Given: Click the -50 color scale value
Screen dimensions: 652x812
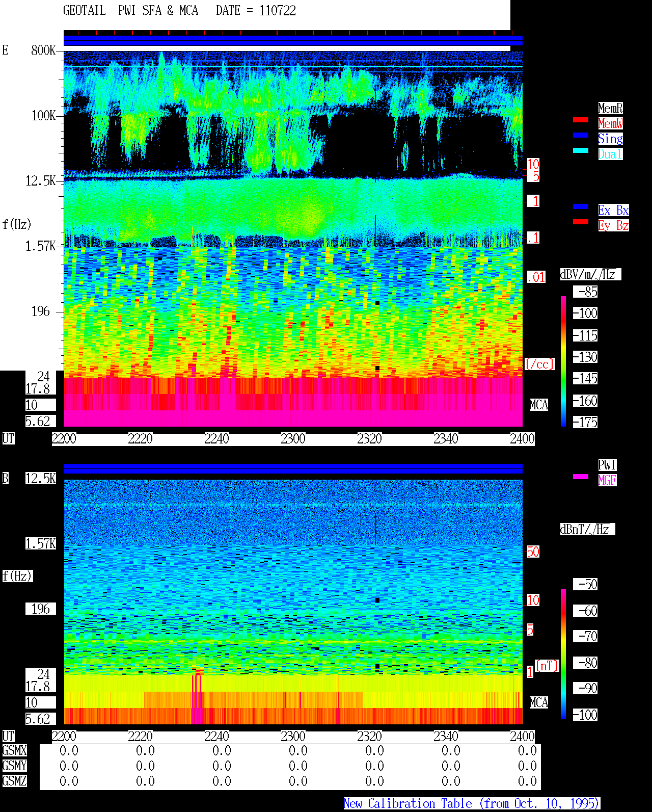Looking at the screenshot, I should (x=586, y=584).
